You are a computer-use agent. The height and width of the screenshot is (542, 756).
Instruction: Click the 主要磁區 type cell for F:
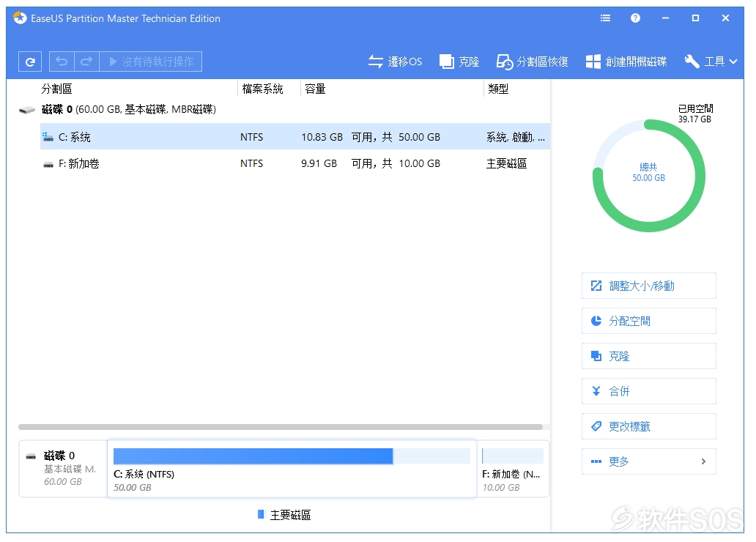(x=507, y=164)
